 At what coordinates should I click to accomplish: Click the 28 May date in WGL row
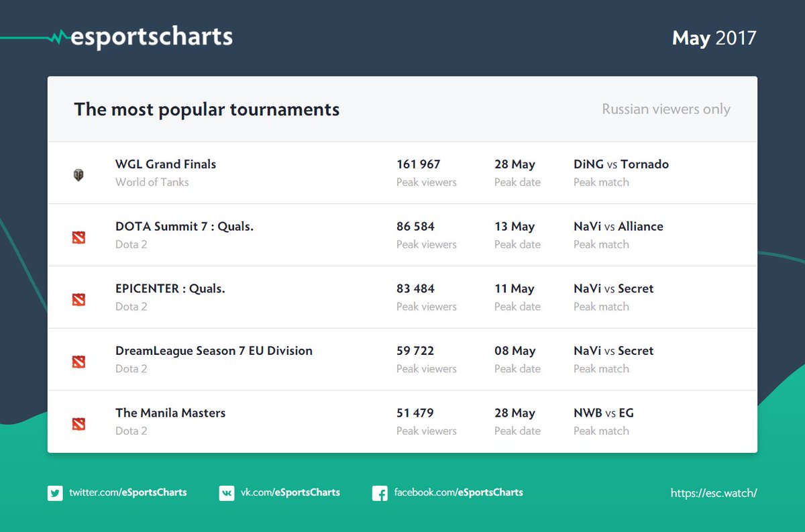[x=515, y=164]
